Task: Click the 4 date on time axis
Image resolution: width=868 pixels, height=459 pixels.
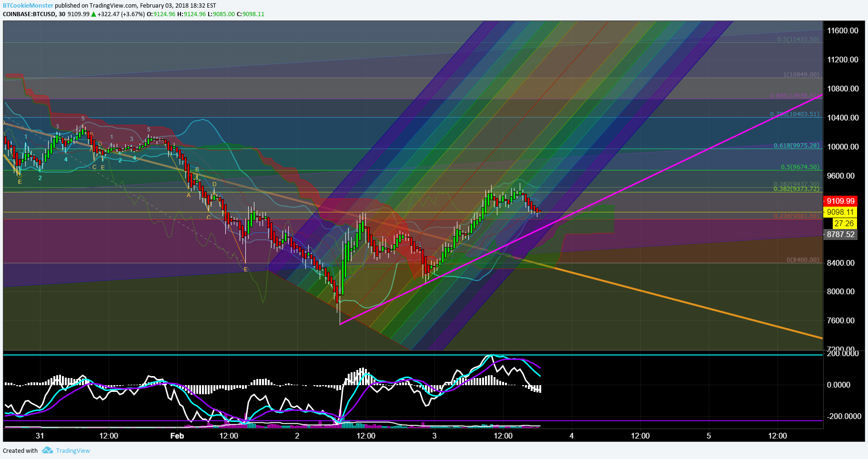Action: [x=572, y=436]
